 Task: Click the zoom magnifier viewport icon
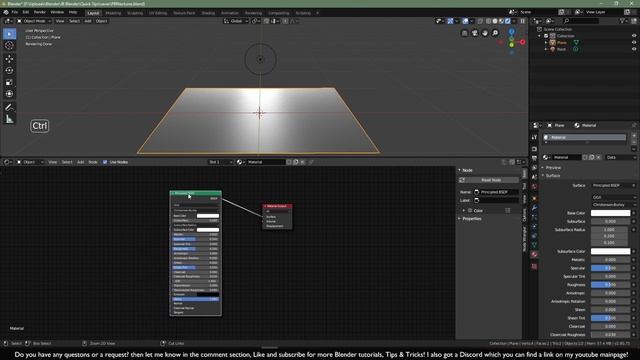pyautogui.click(x=495, y=33)
